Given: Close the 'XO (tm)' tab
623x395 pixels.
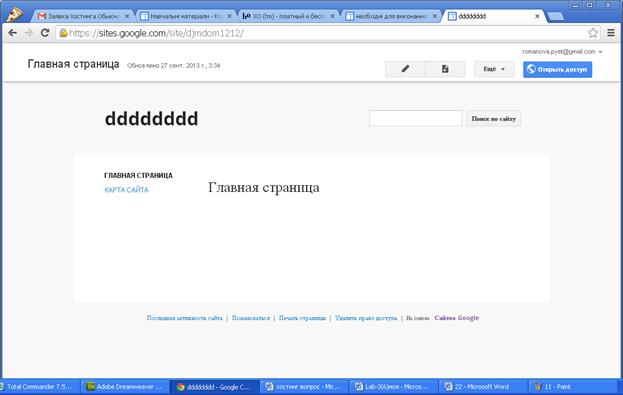Looking at the screenshot, I should (x=332, y=16).
